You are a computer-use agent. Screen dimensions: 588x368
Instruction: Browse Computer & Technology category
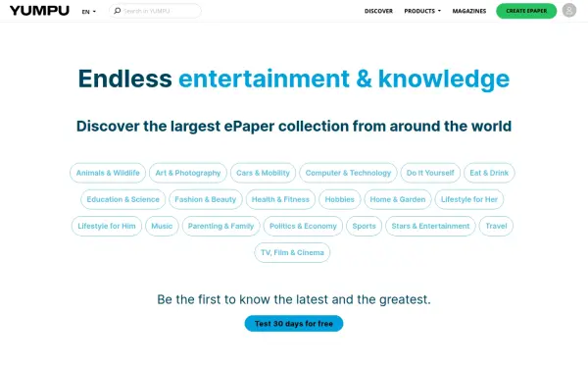348,173
